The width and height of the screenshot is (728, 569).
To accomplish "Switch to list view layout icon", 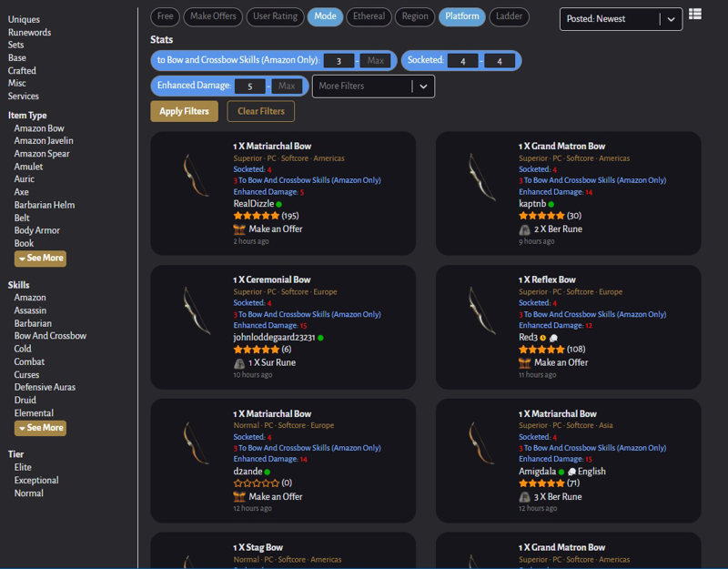I will click(694, 14).
